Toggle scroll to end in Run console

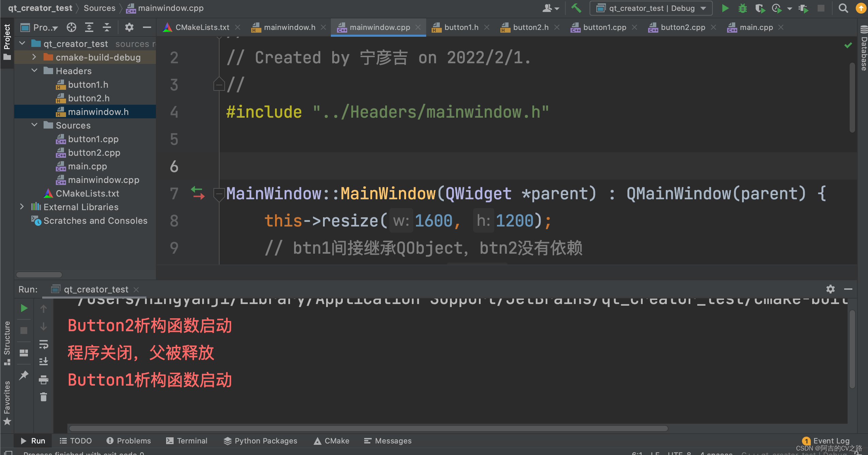[44, 361]
